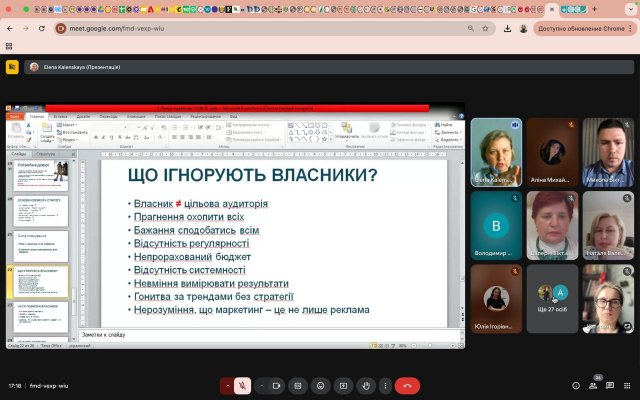The image size is (640, 400).
Task: Unmute the microphone in Meet toolbar
Action: click(x=242, y=385)
